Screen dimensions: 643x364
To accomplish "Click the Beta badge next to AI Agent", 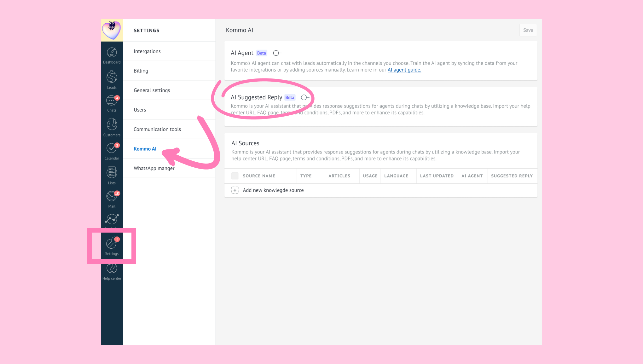I will pos(262,53).
